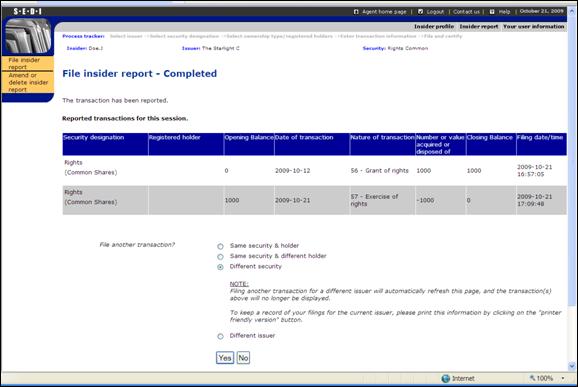Click the Logout link
The width and height of the screenshot is (578, 387).
(x=435, y=12)
